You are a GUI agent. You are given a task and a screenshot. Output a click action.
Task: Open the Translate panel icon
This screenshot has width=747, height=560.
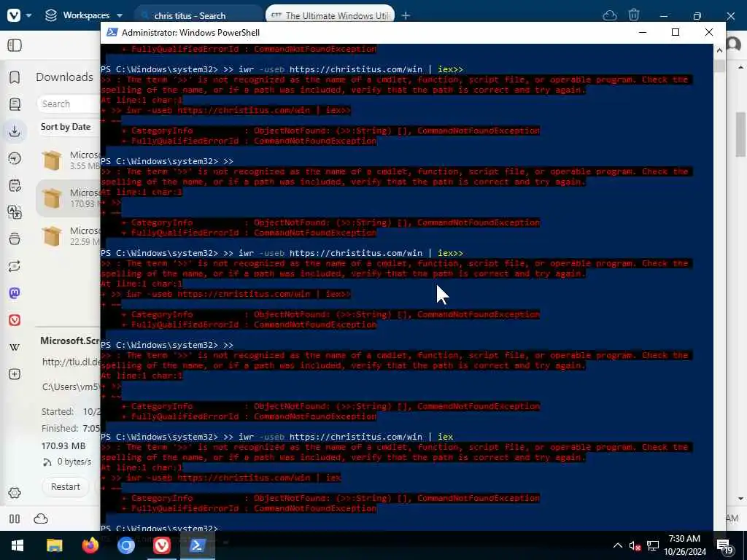[15, 212]
